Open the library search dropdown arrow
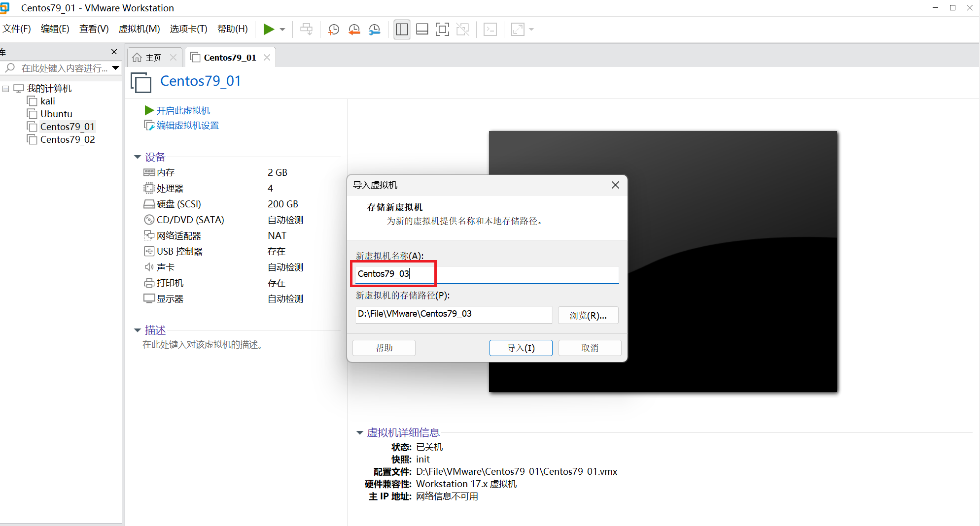This screenshot has height=526, width=980. pos(116,68)
